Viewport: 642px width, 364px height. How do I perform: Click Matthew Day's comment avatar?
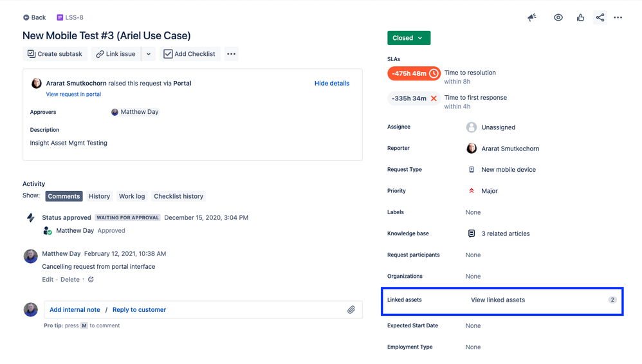coord(30,256)
